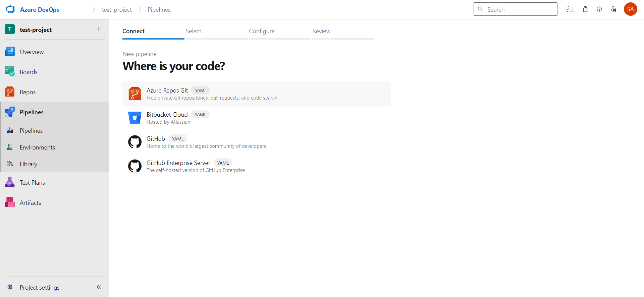644x297 pixels.
Task: Go to Repos in sidebar
Action: click(28, 92)
